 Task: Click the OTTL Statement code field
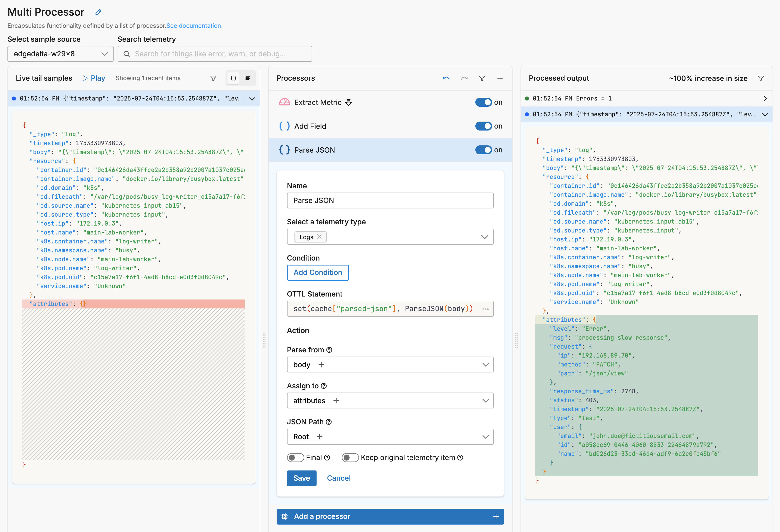pyautogui.click(x=390, y=309)
